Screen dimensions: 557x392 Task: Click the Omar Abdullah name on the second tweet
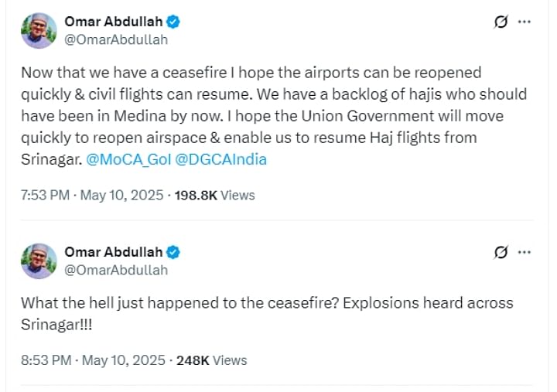click(x=114, y=252)
